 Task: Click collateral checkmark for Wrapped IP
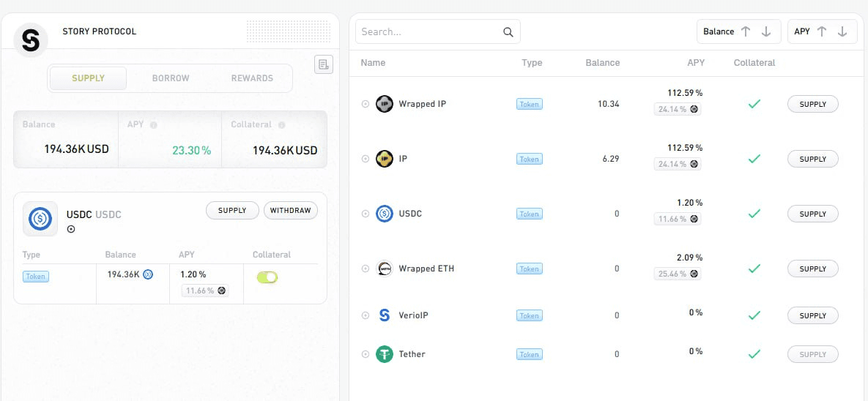tap(754, 104)
